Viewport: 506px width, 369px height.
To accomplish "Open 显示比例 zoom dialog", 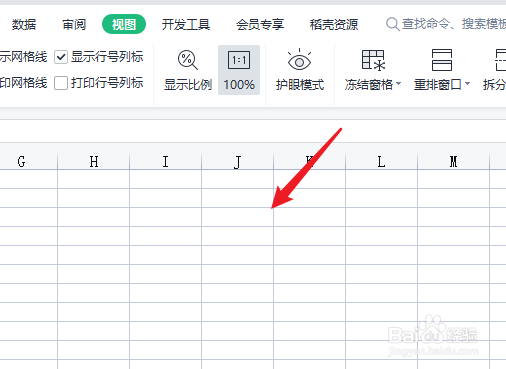I will pyautogui.click(x=188, y=70).
